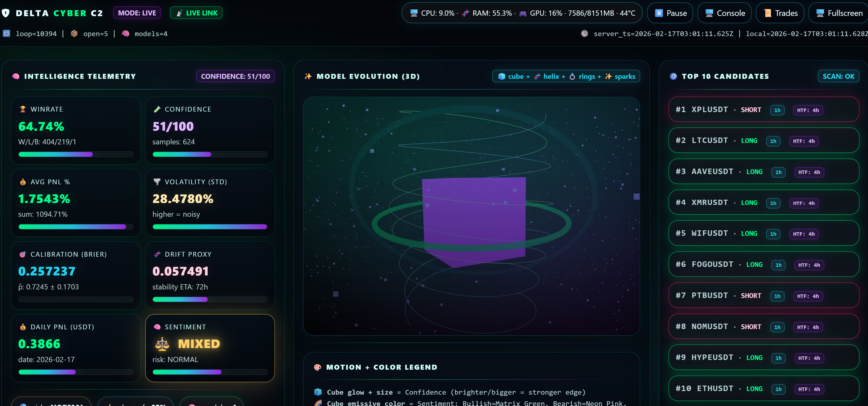Click the money bag icon beside Avg PnL
This screenshot has height=406, width=868.
[x=23, y=182]
